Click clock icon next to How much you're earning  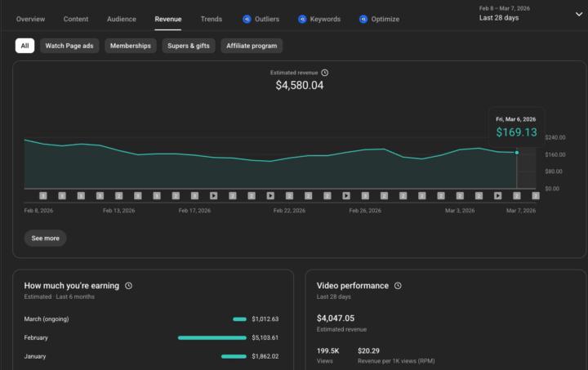(x=129, y=286)
